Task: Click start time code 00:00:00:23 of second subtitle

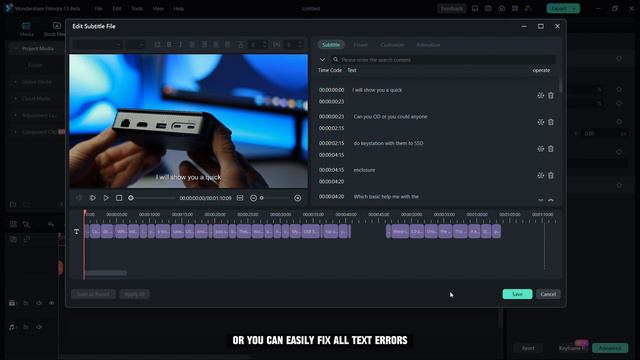Action: tap(331, 116)
